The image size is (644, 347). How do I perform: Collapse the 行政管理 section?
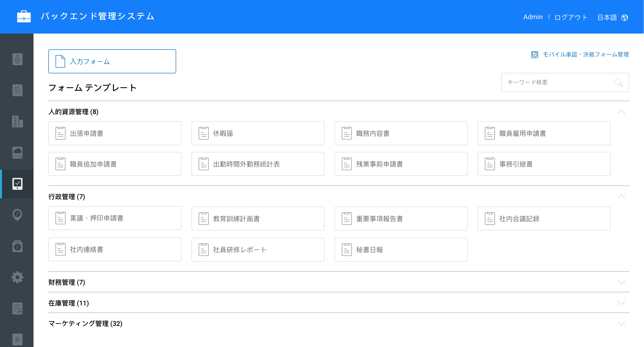[x=621, y=197]
